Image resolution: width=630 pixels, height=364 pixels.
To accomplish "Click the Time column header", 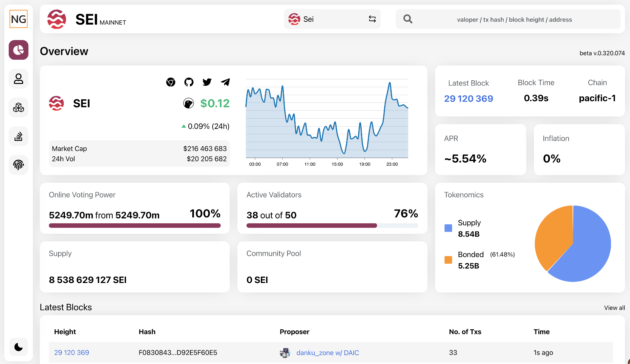I will point(541,332).
